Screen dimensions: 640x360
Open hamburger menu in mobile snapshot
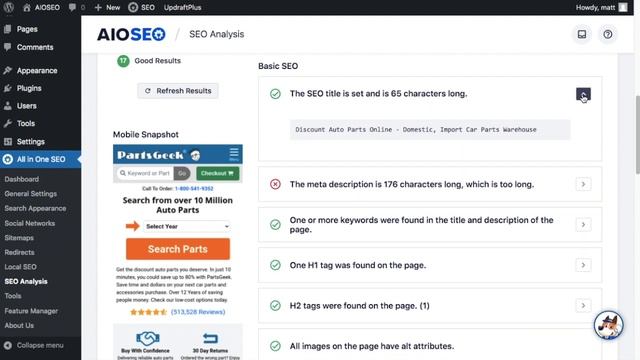tap(234, 154)
